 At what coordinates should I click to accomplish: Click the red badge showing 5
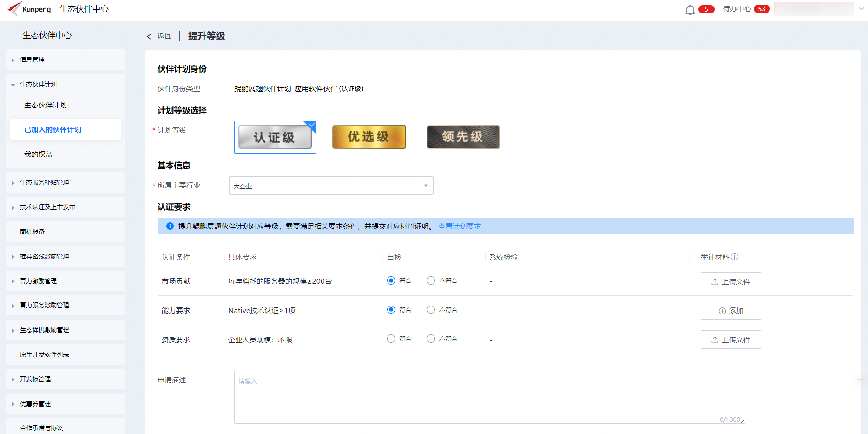(x=706, y=9)
